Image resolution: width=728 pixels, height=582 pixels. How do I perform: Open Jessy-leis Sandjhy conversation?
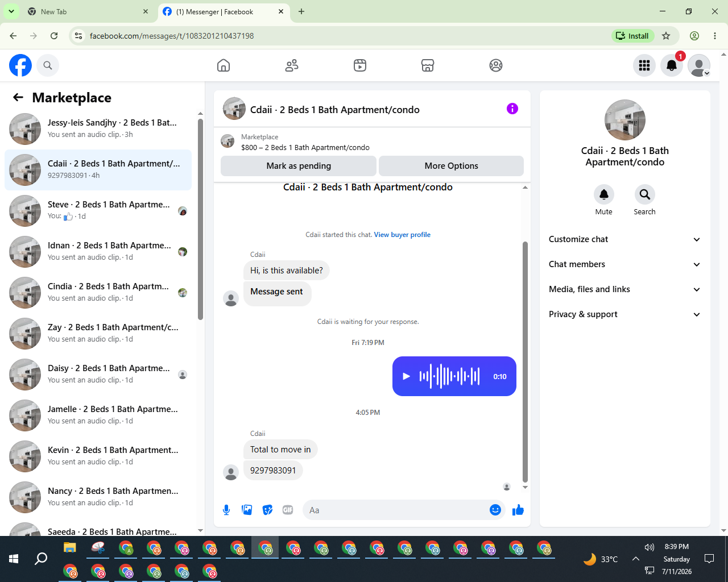[98, 129]
